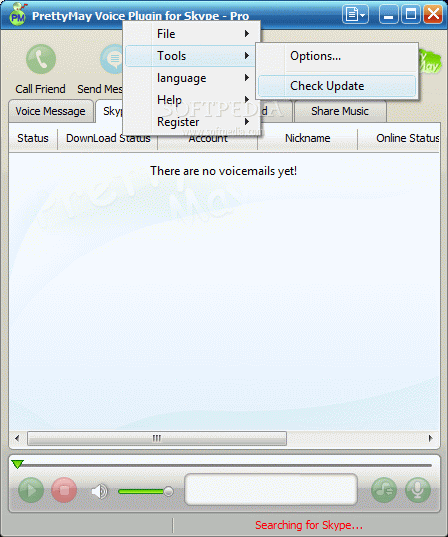Expand the Help submenu arrow
This screenshot has width=448, height=537.
point(247,100)
